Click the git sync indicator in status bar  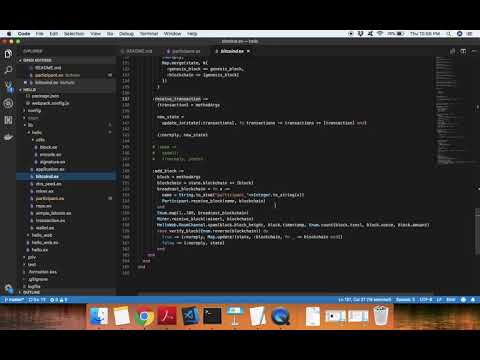coord(37,300)
